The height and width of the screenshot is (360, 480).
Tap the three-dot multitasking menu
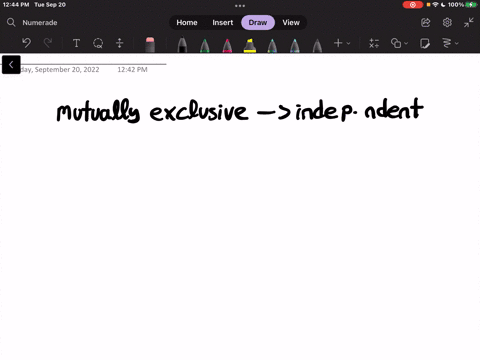[240, 6]
